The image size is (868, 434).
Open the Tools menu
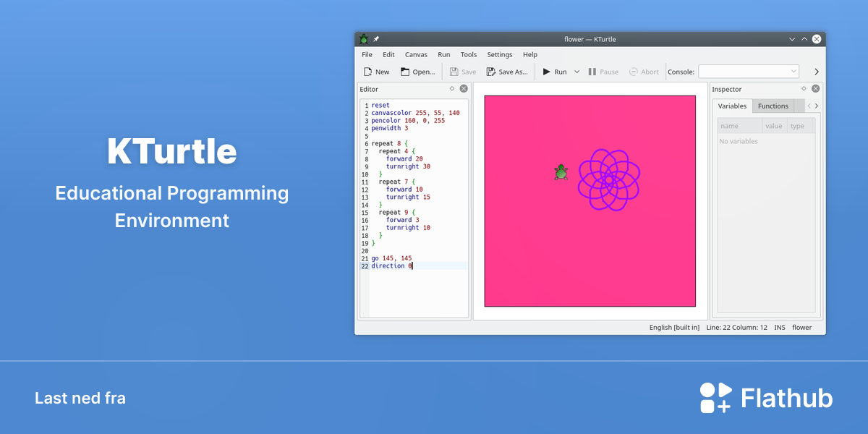pos(469,54)
